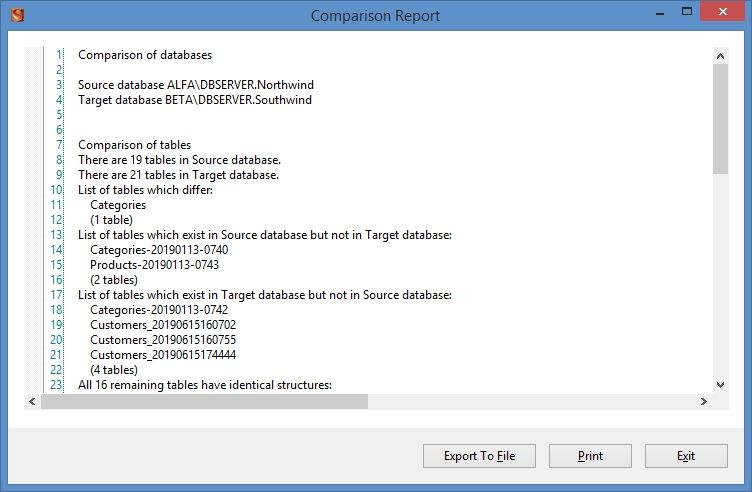Click the 'Comparison of tables' line
This screenshot has width=752, height=492.
coord(134,145)
